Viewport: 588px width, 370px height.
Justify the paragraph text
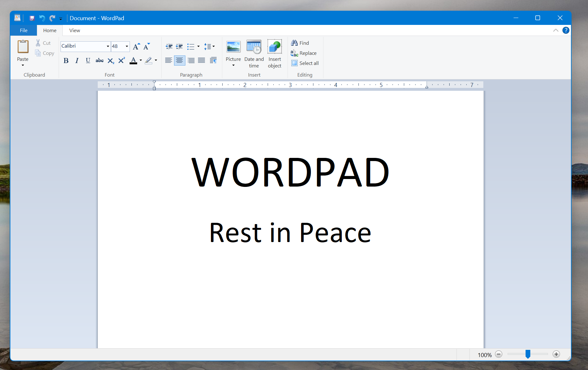pyautogui.click(x=202, y=60)
